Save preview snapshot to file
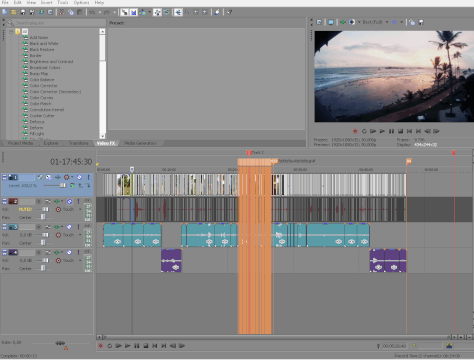The height and width of the screenshot is (360, 474). 421,22
